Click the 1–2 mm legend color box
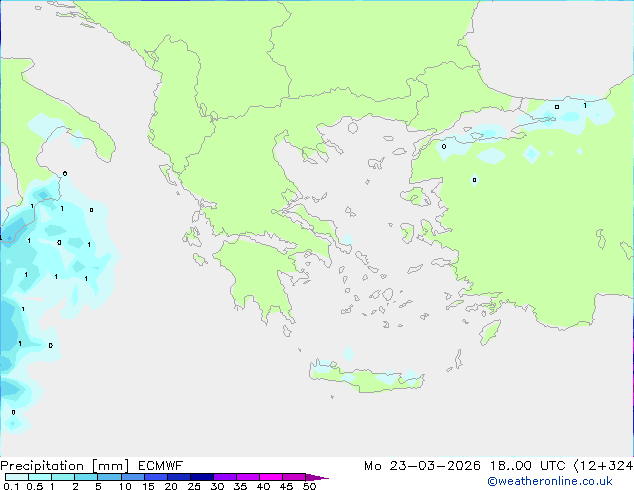 click(x=63, y=477)
